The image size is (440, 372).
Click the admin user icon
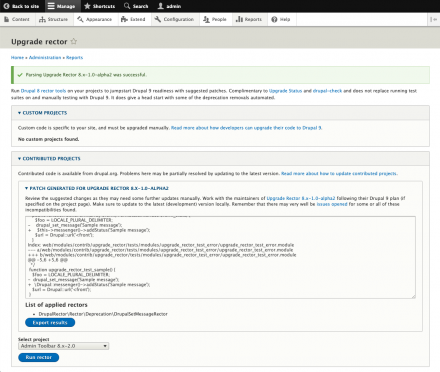[161, 6]
